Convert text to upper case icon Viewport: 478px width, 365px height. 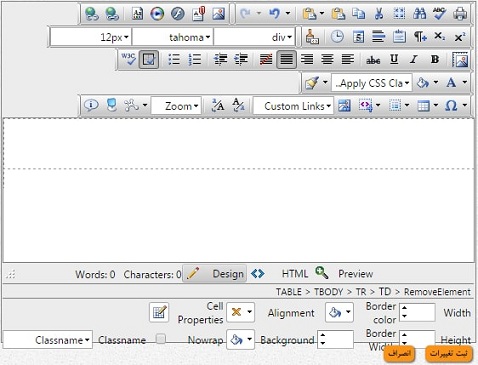pyautogui.click(x=218, y=105)
